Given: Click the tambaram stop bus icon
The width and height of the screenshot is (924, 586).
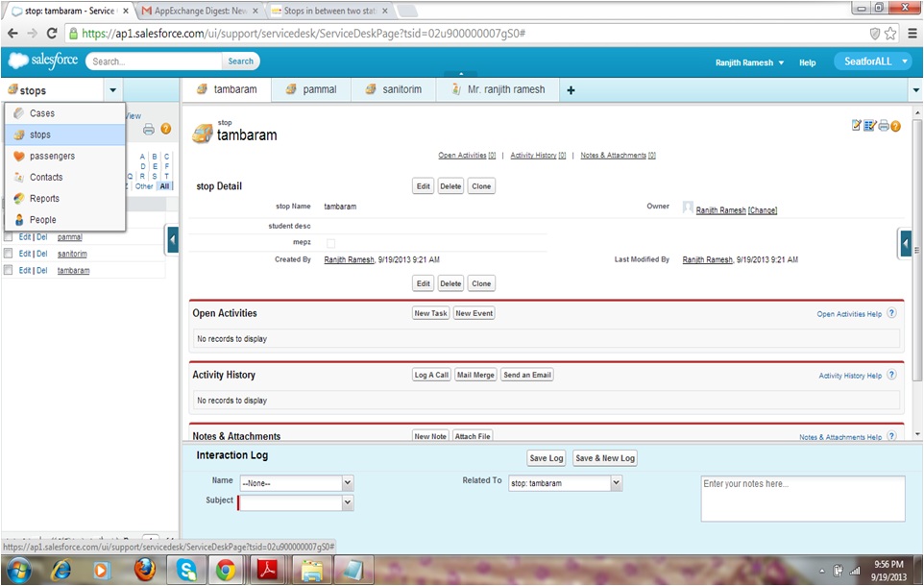Looking at the screenshot, I should 202,134.
